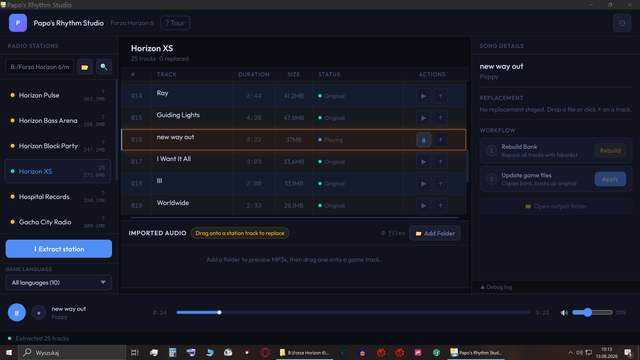Select Hospital Records station

[x=58, y=197]
